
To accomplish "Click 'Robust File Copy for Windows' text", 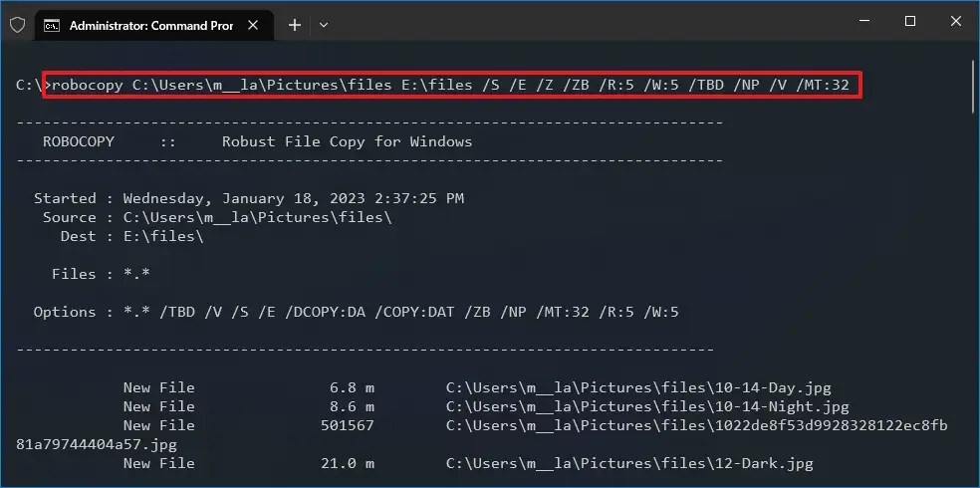I will click(347, 141).
